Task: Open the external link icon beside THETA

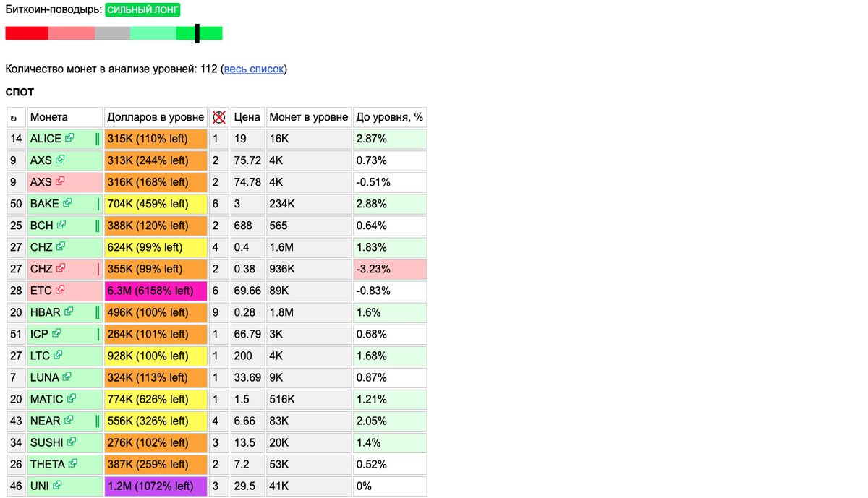Action: coord(73,463)
